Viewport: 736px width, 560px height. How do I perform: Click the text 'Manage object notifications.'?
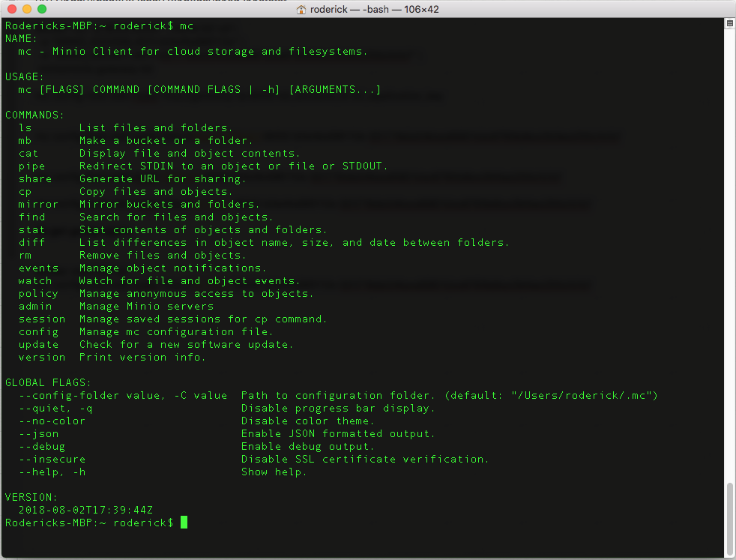pos(172,268)
